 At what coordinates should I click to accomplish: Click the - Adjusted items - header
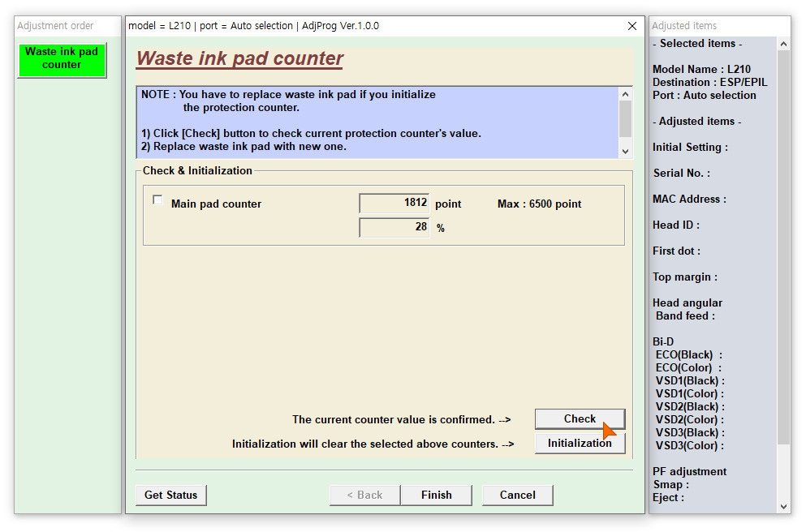(696, 121)
